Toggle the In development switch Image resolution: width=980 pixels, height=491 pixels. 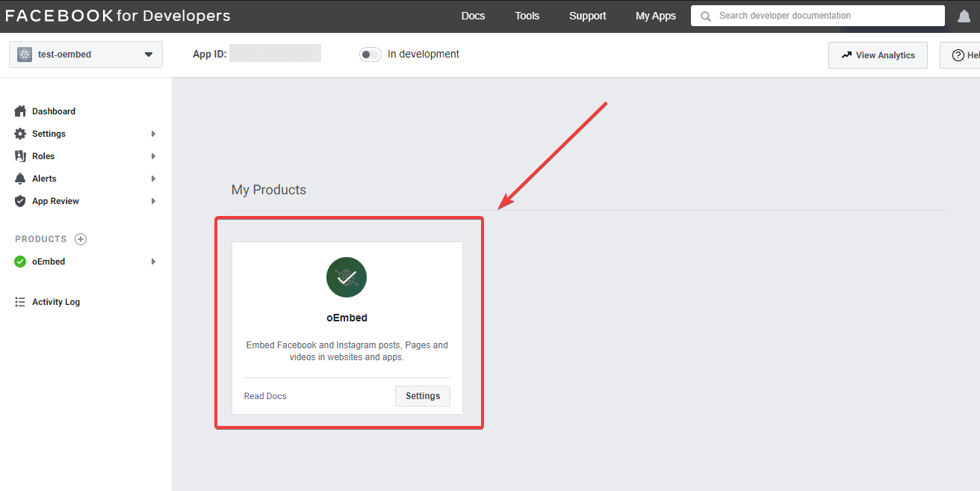(x=370, y=54)
